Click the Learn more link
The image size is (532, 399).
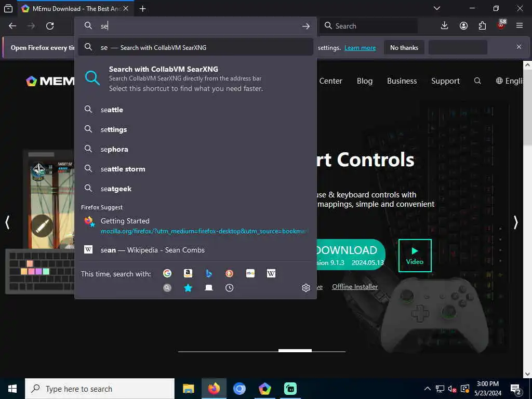(360, 48)
